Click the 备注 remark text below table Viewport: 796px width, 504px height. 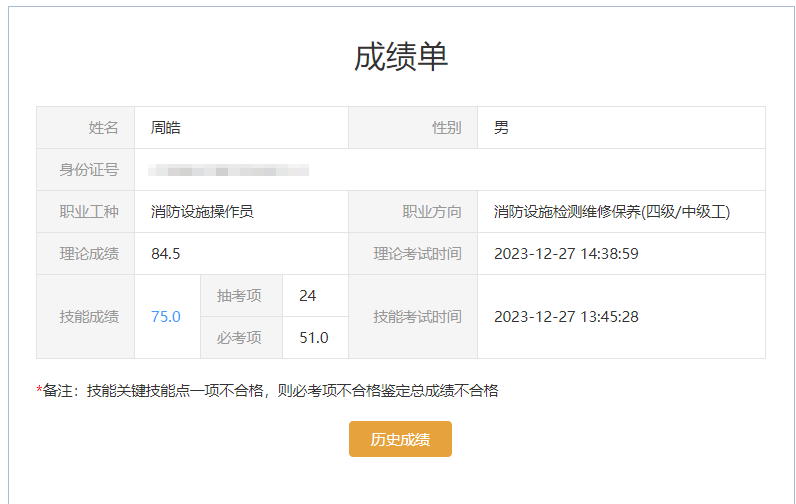(x=267, y=390)
